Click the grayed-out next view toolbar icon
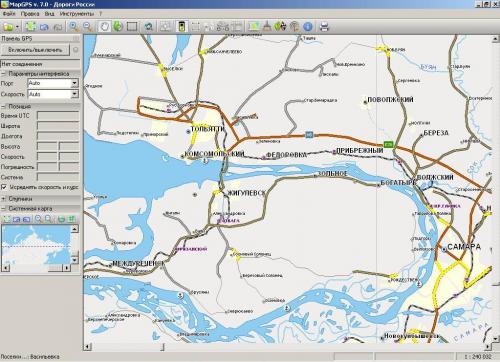The image size is (500, 362). tap(58, 27)
